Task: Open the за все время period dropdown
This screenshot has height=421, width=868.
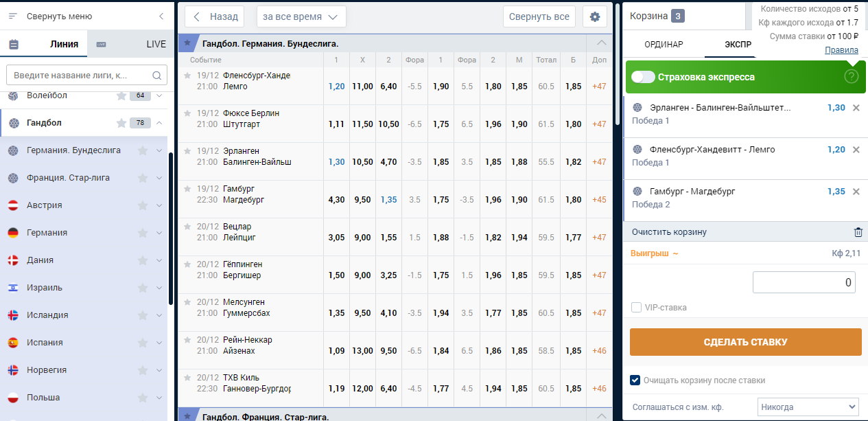Action: [301, 16]
